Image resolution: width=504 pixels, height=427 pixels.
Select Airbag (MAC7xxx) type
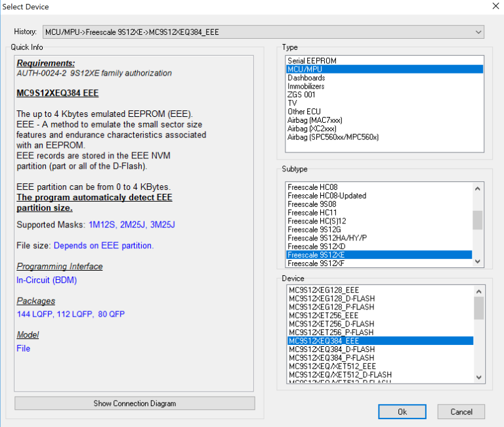385,120
